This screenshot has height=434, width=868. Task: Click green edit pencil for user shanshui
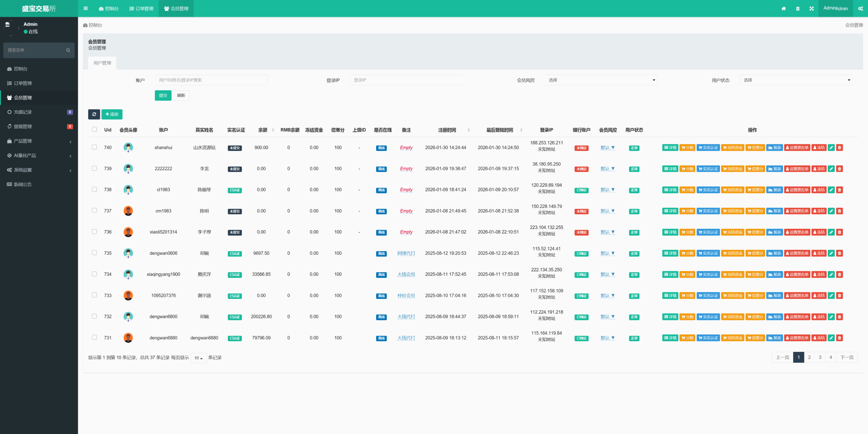point(831,148)
